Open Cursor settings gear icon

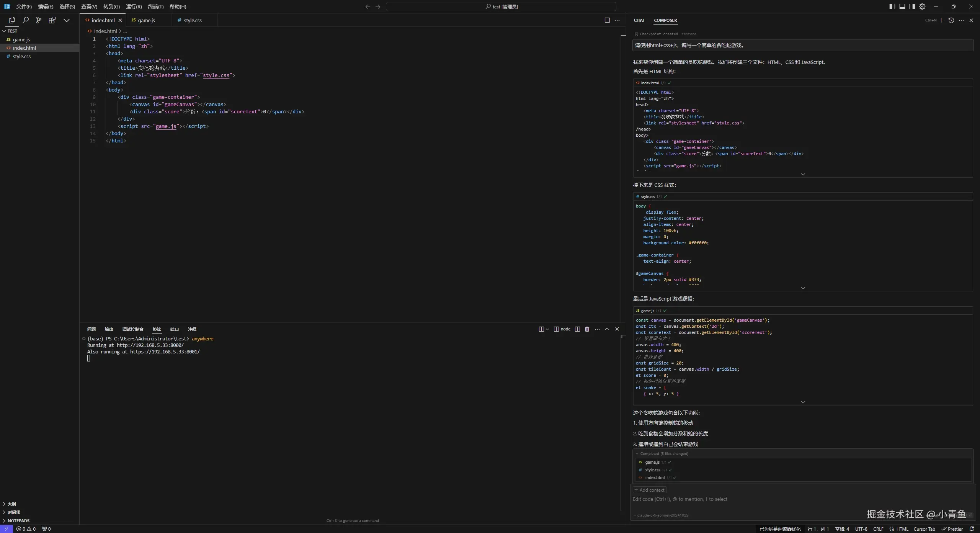(x=922, y=7)
